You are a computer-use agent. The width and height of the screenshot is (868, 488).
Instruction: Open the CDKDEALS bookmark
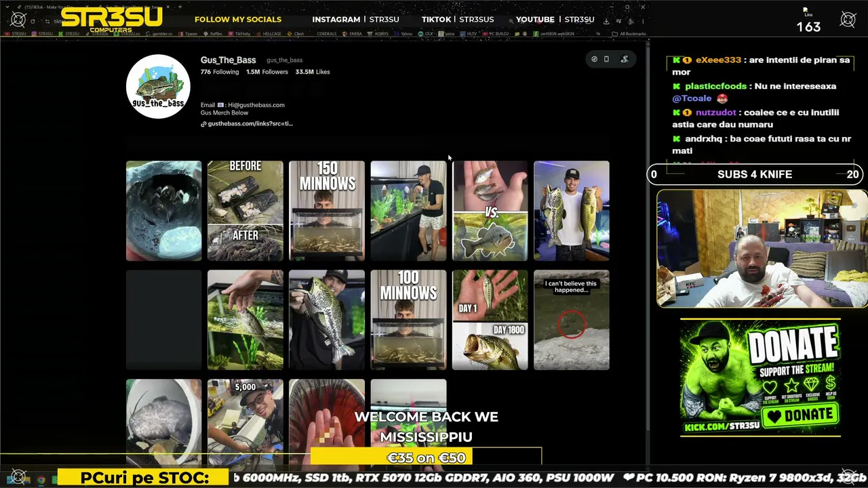(x=326, y=33)
